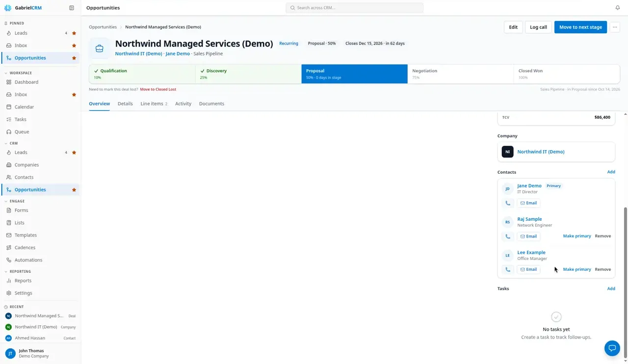The height and width of the screenshot is (364, 628).
Task: Add a new task via Tasks Add
Action: [x=611, y=288]
